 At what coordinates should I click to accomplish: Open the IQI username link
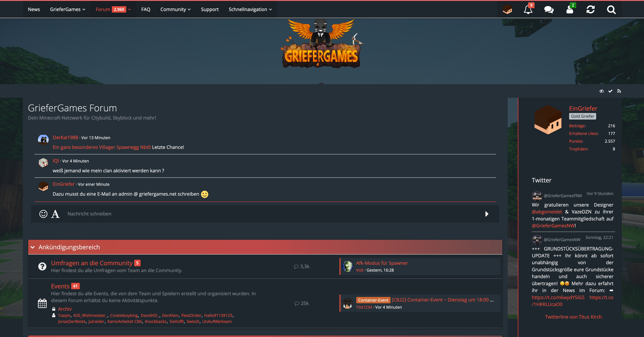[x=56, y=161]
